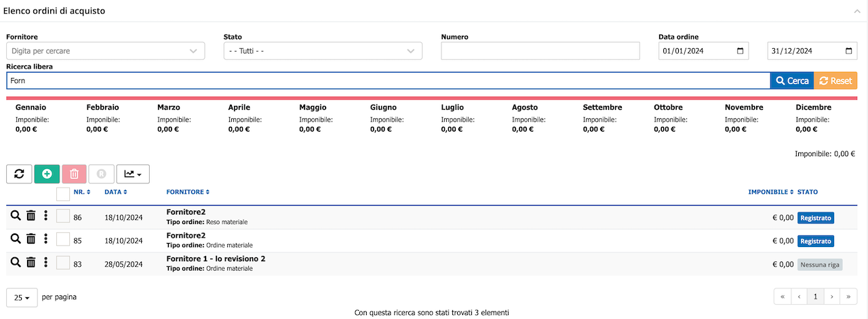Add a new purchase order with green plus
This screenshot has height=319, width=868.
(47, 174)
